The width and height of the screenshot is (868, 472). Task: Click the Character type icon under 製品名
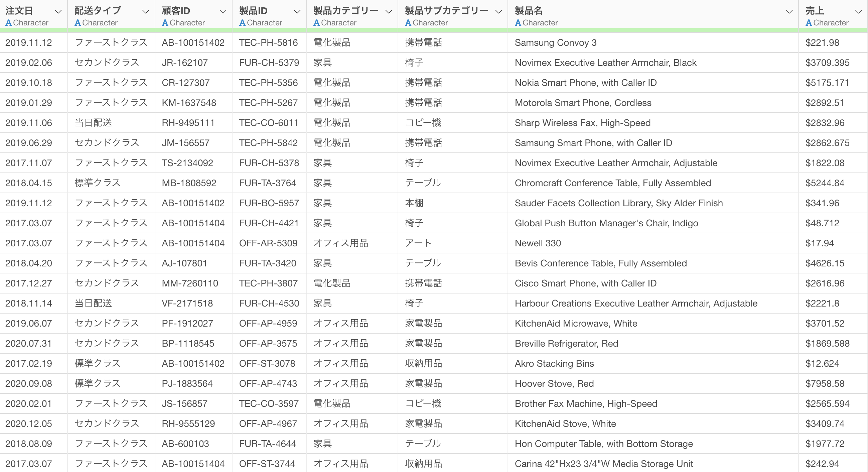[518, 23]
